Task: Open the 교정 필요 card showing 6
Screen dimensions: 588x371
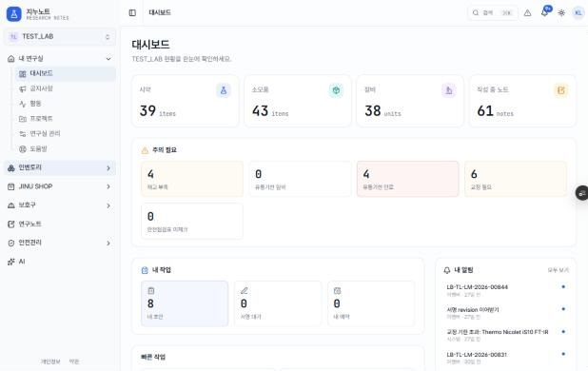Action: [516, 179]
